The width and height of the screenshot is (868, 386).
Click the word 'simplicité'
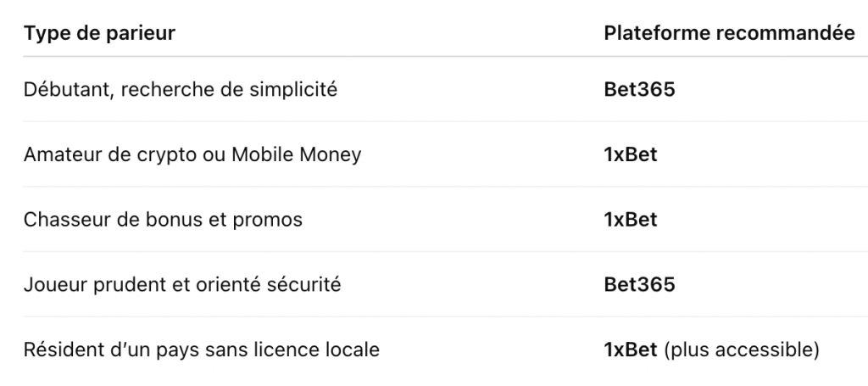coord(293,90)
